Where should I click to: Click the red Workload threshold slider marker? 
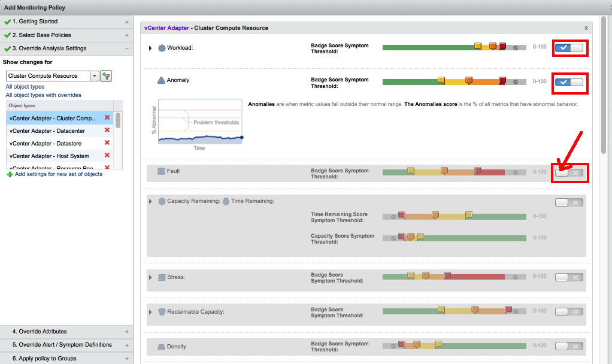pyautogui.click(x=502, y=46)
